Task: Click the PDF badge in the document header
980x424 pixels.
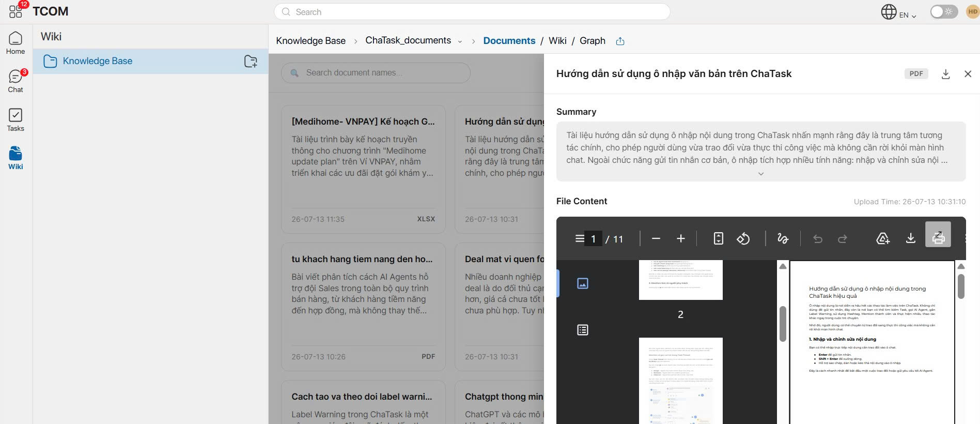Action: (x=916, y=73)
